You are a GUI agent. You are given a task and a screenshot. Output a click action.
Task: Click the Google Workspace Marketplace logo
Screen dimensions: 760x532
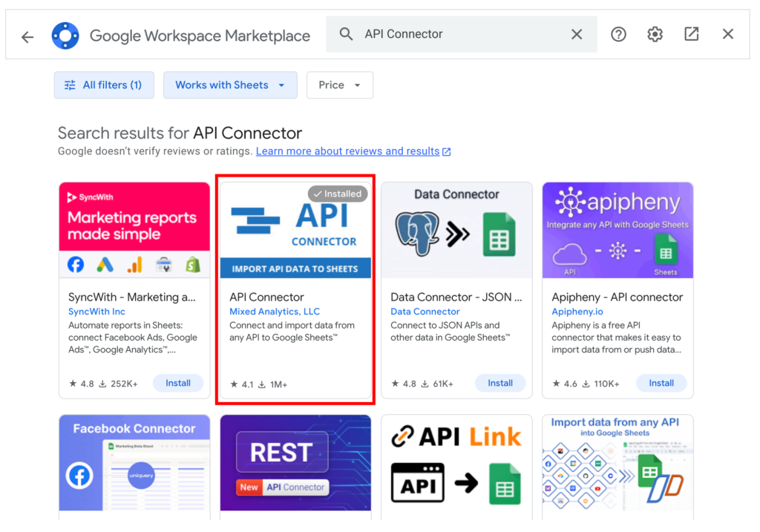pyautogui.click(x=65, y=36)
